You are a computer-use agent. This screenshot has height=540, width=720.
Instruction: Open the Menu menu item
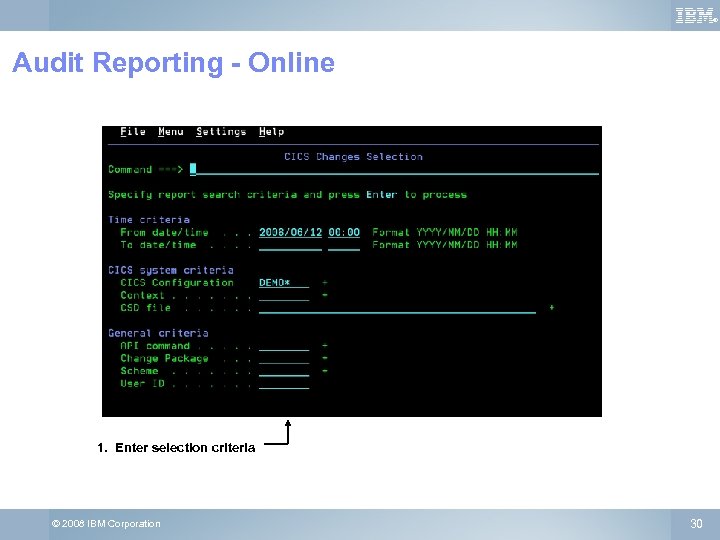171,132
